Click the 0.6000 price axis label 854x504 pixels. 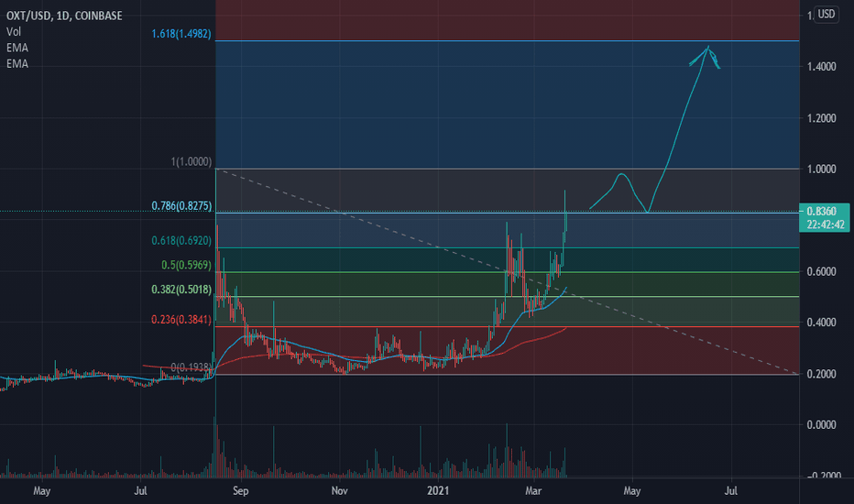[821, 271]
